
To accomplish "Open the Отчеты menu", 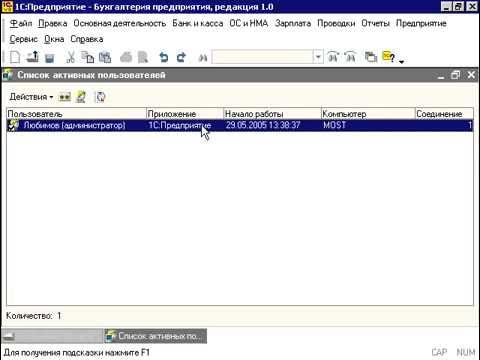I will point(375,23).
